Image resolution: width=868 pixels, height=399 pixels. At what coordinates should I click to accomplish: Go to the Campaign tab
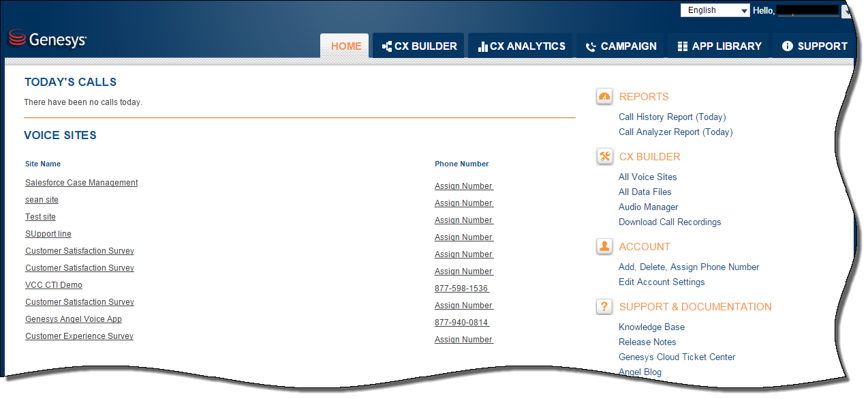[621, 46]
